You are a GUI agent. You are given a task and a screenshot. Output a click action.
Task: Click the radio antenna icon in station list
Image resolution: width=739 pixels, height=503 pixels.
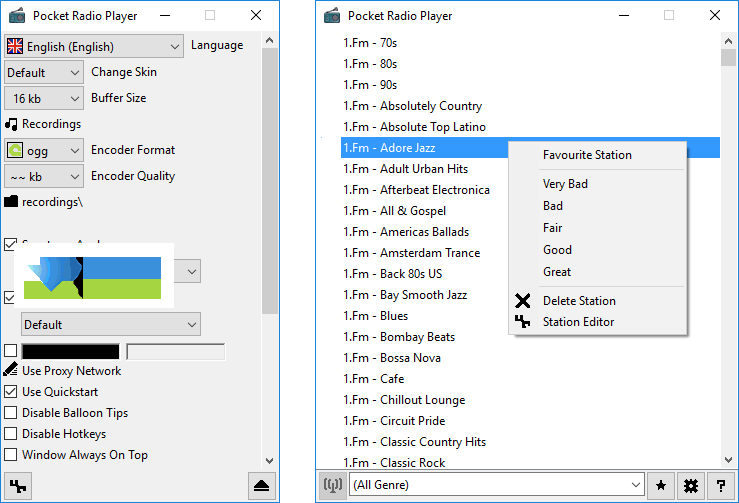[x=332, y=485]
